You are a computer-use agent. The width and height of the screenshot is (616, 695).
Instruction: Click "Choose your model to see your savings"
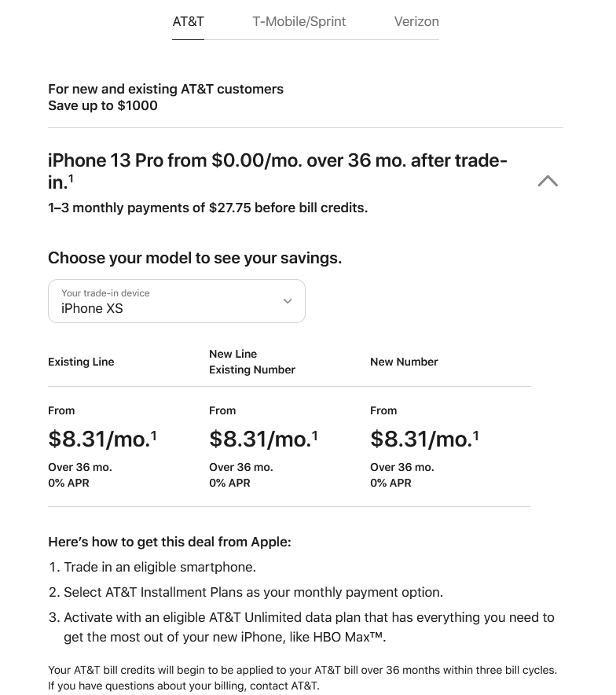(x=195, y=258)
